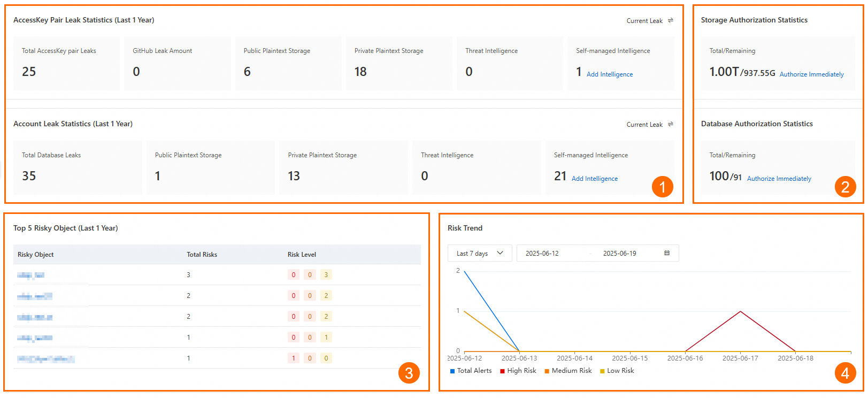Select the Total Database Leaks value 35
This screenshot has width=868, height=398.
tap(29, 176)
